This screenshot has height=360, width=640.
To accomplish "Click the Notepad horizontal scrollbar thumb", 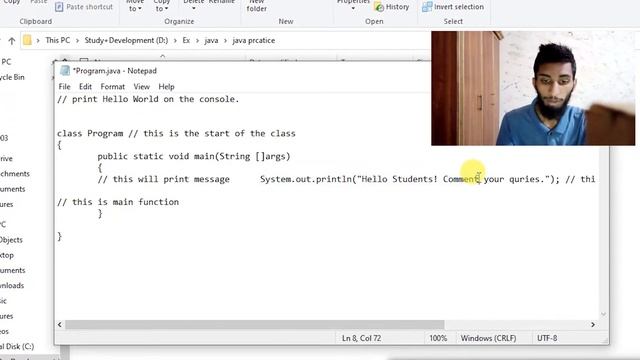I will [255, 324].
